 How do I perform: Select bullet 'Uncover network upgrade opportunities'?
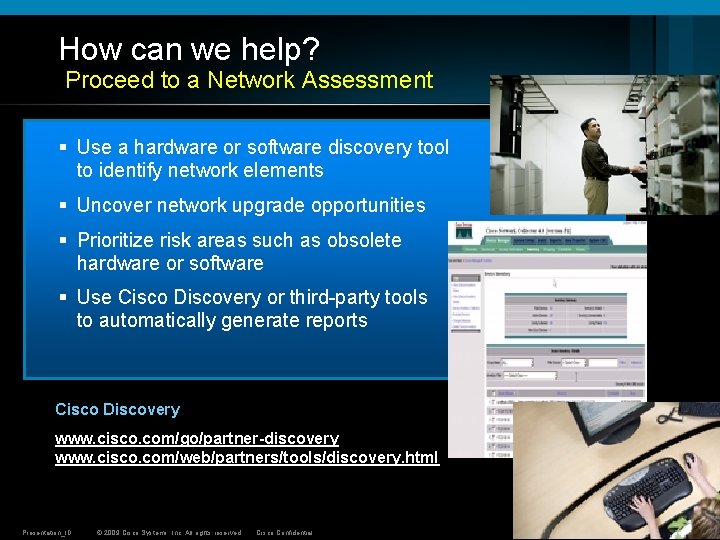click(251, 205)
